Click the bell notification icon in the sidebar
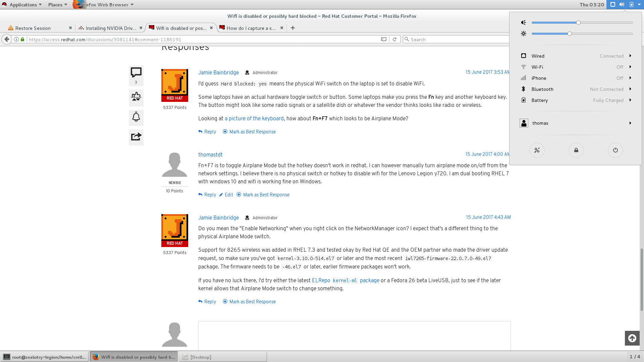 pyautogui.click(x=136, y=117)
